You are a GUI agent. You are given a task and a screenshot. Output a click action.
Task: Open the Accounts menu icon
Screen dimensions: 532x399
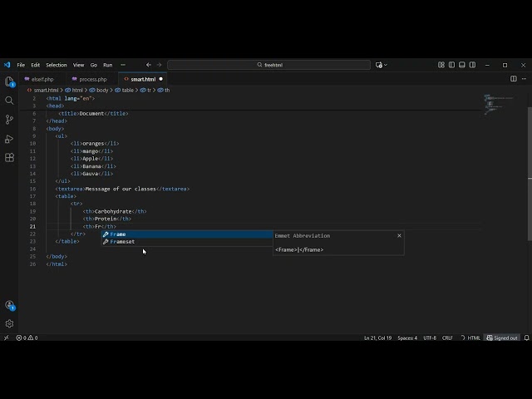click(x=9, y=305)
